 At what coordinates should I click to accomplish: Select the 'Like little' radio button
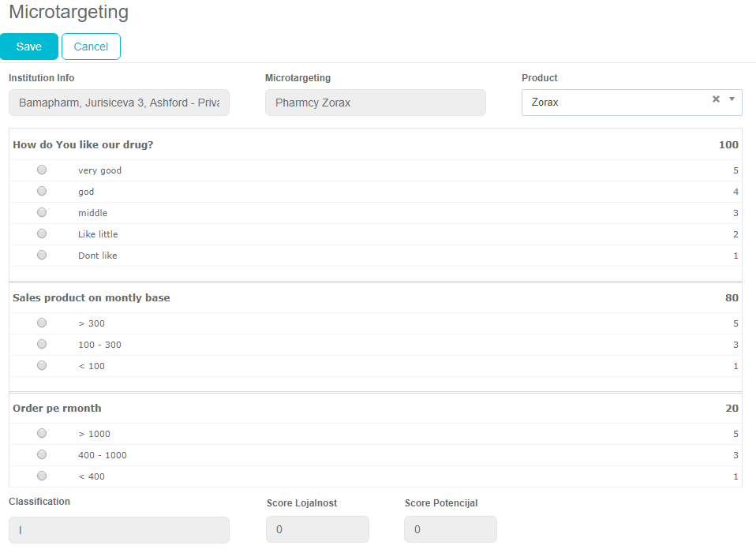click(42, 234)
